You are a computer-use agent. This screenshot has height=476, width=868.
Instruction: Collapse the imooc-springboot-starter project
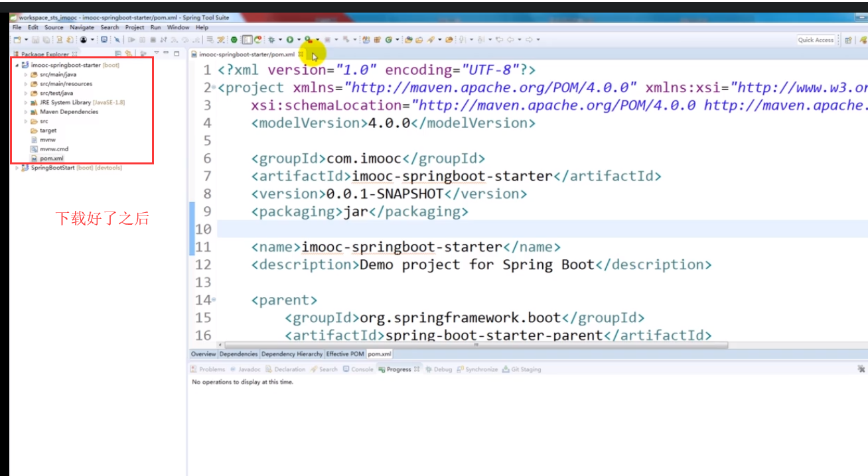click(x=17, y=66)
